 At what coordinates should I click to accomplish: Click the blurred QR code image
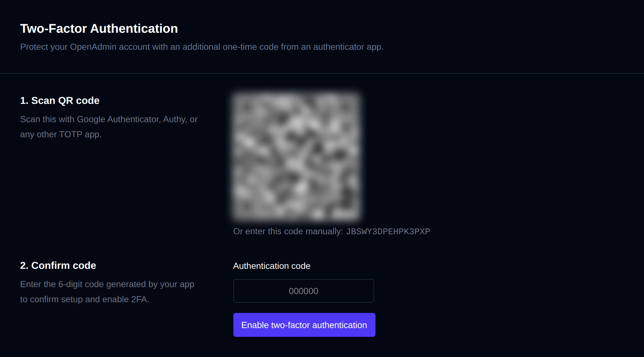tap(296, 156)
